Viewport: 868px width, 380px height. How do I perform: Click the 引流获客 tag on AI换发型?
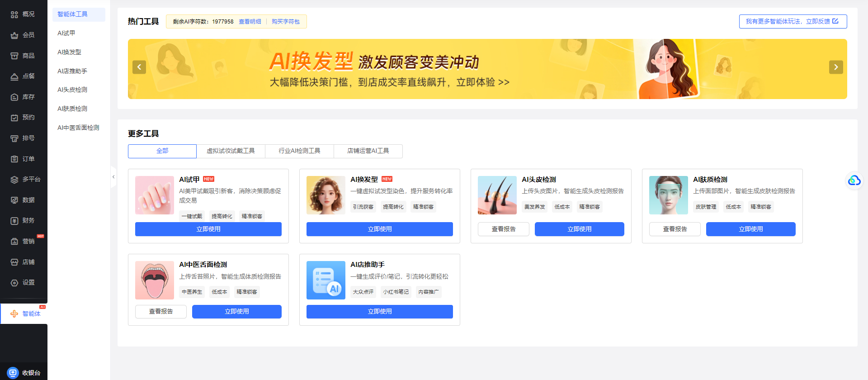coord(363,207)
